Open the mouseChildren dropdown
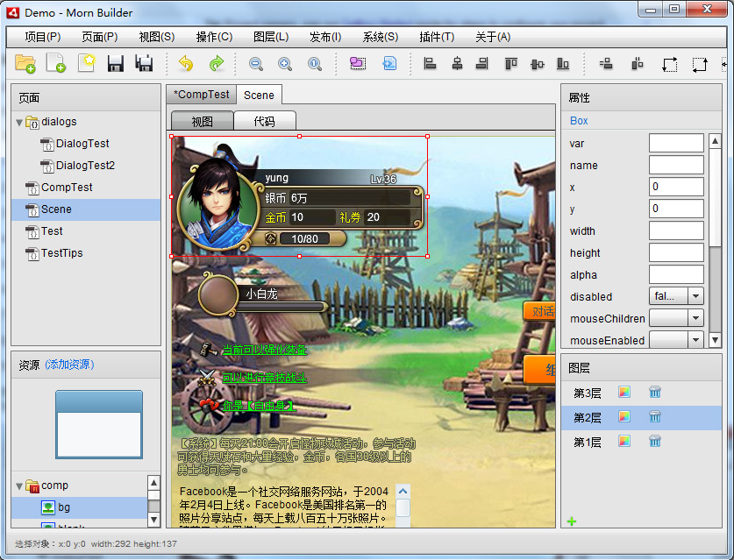Screen dimensions: 734x560 pyautogui.click(x=695, y=318)
